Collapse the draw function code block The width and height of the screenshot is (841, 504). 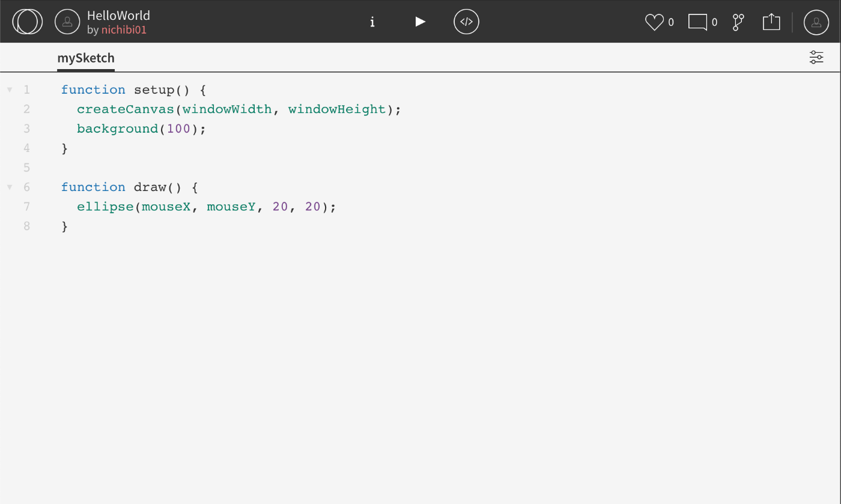click(x=10, y=187)
